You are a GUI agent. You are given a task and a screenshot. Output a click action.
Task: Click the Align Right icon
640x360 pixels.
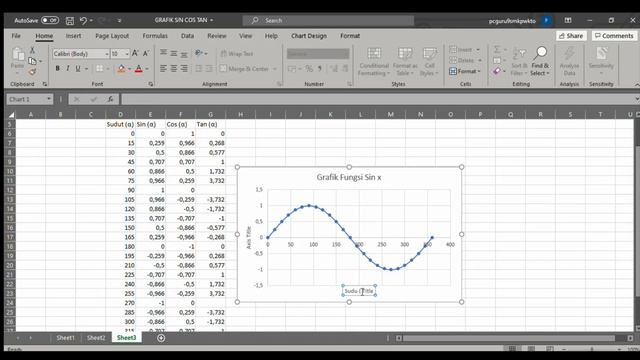pyautogui.click(x=184, y=69)
